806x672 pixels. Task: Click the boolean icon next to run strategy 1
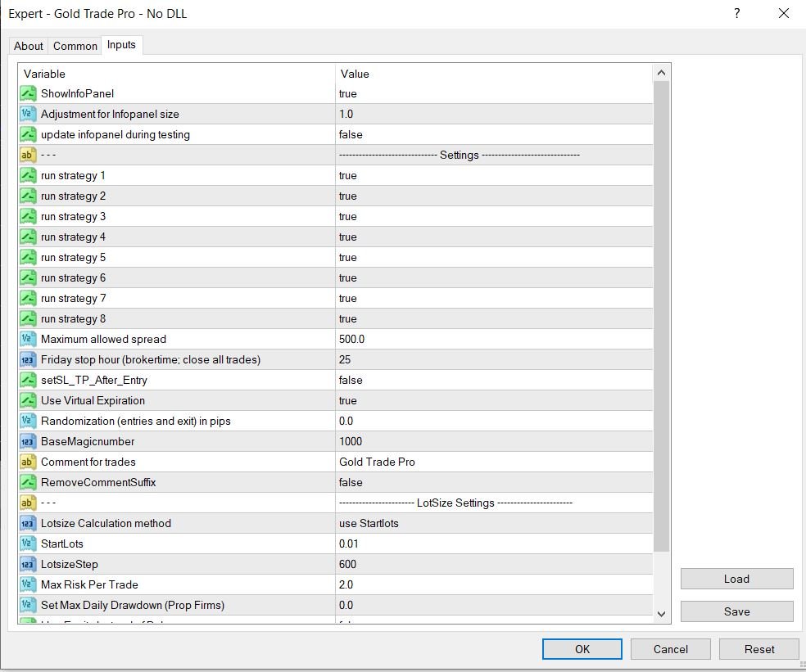coord(28,176)
